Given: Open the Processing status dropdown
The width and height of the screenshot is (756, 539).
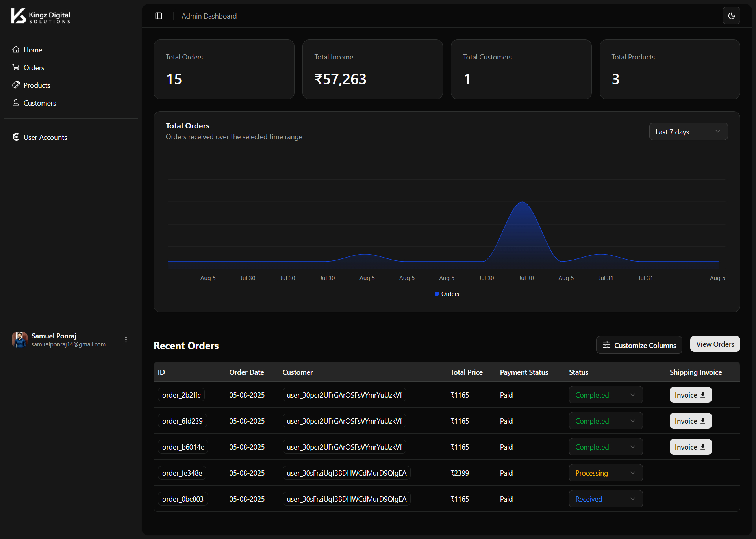Looking at the screenshot, I should [x=605, y=473].
